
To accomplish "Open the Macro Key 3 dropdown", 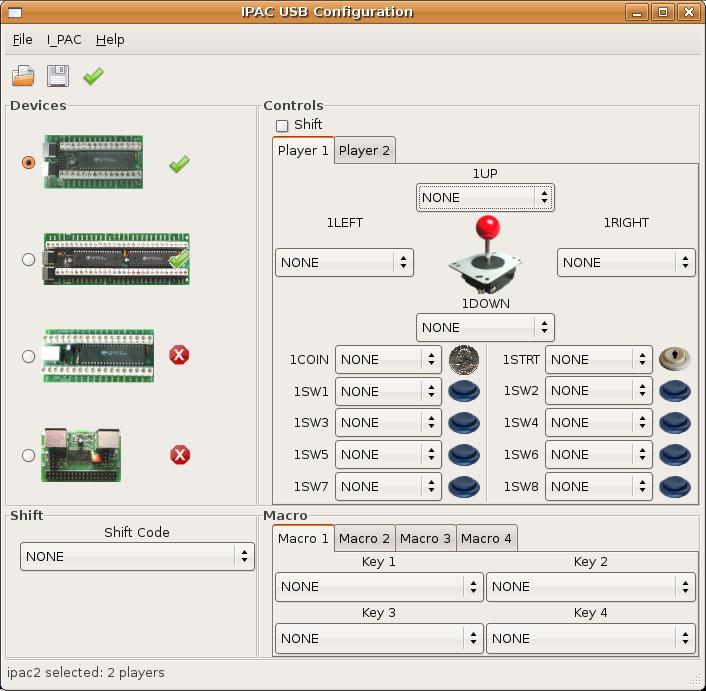I will pyautogui.click(x=379, y=638).
